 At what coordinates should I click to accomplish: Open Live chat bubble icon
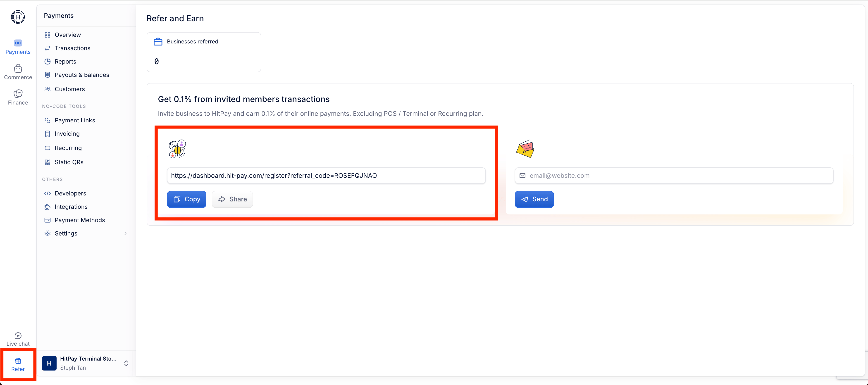[x=18, y=336]
